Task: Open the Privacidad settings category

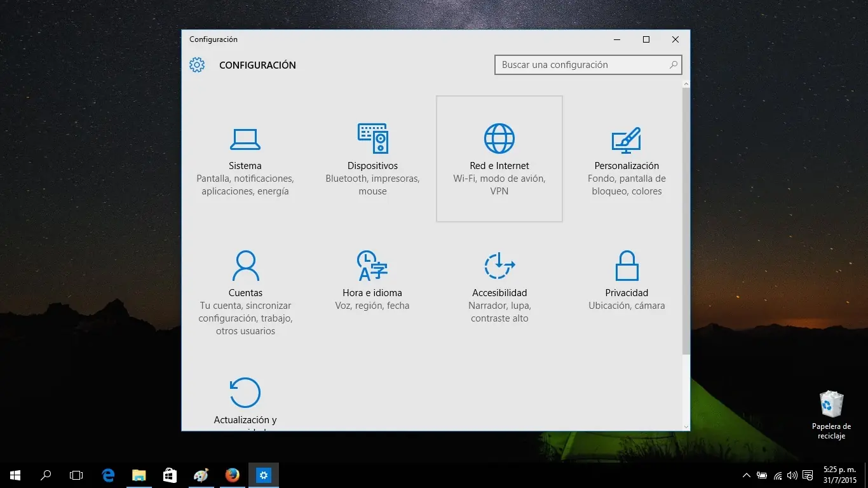Action: tap(627, 280)
